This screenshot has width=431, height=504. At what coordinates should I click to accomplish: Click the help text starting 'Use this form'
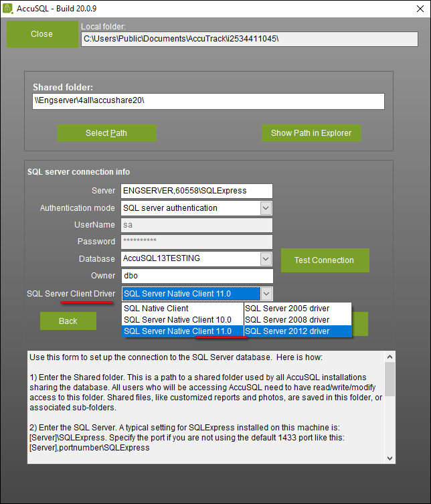click(205, 407)
